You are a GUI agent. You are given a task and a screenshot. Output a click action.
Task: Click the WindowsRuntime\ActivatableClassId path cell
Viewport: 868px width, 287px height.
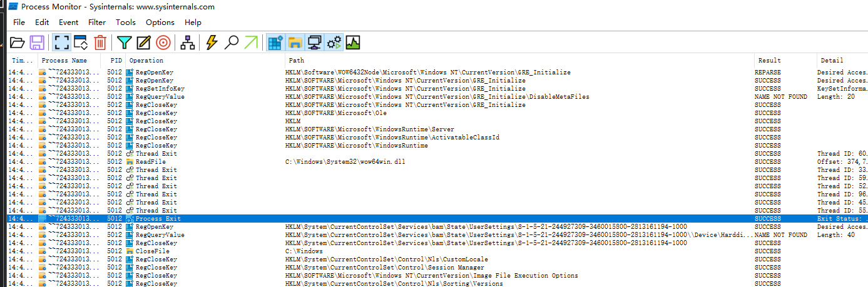[x=392, y=138]
